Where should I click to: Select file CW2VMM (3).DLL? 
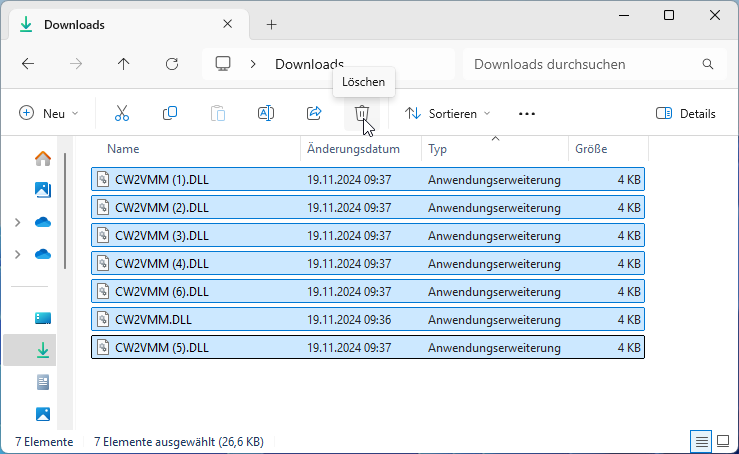368,235
